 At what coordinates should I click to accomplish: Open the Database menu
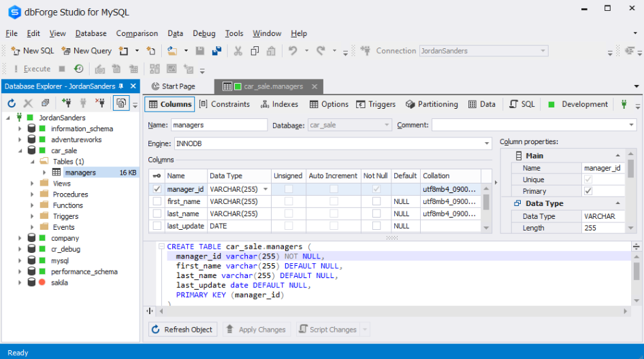pos(91,33)
